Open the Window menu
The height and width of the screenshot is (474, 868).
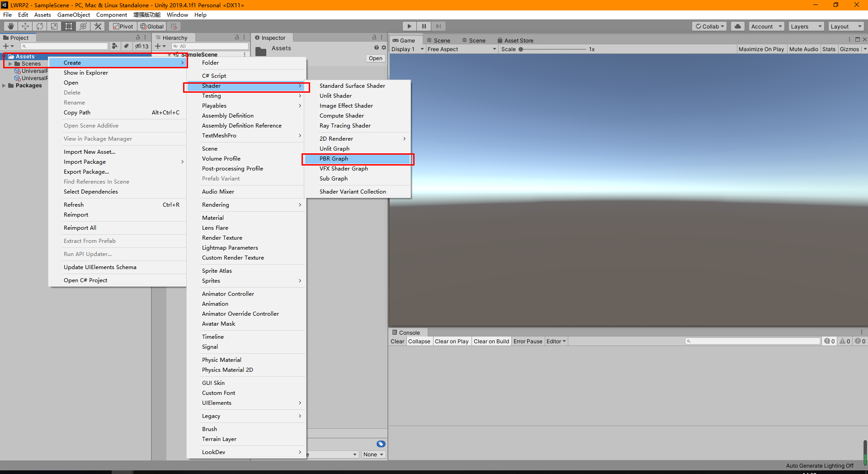(x=177, y=14)
